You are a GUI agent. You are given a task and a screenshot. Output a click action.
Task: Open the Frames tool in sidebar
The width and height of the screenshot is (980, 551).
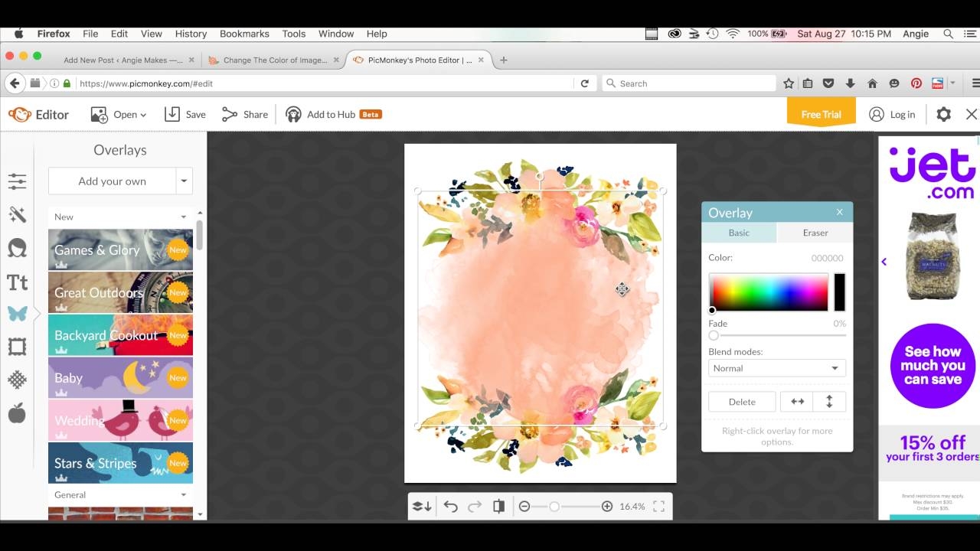click(x=17, y=347)
